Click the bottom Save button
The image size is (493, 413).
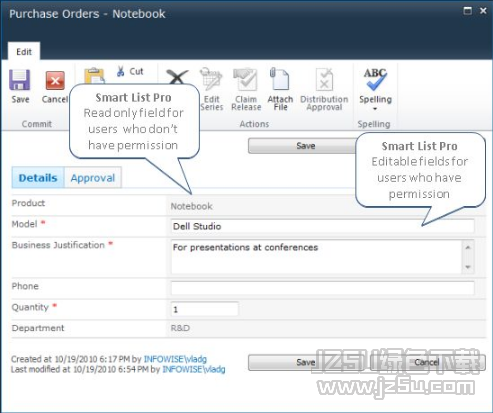tap(306, 362)
